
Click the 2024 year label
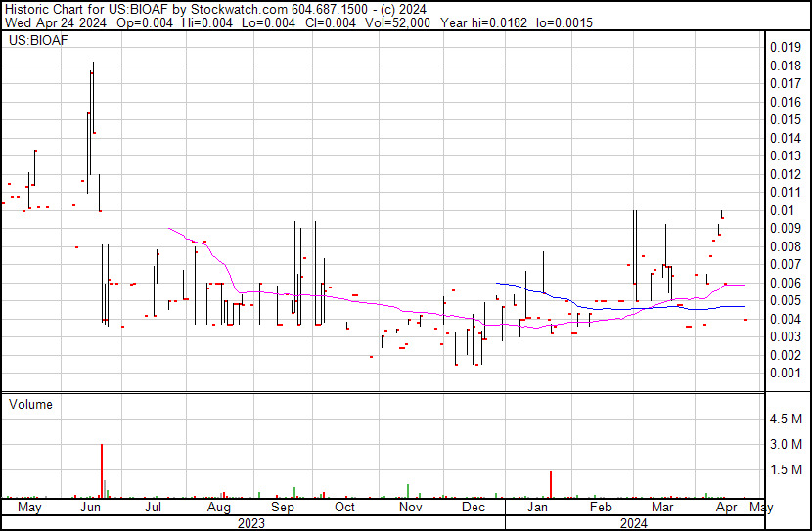(x=633, y=523)
